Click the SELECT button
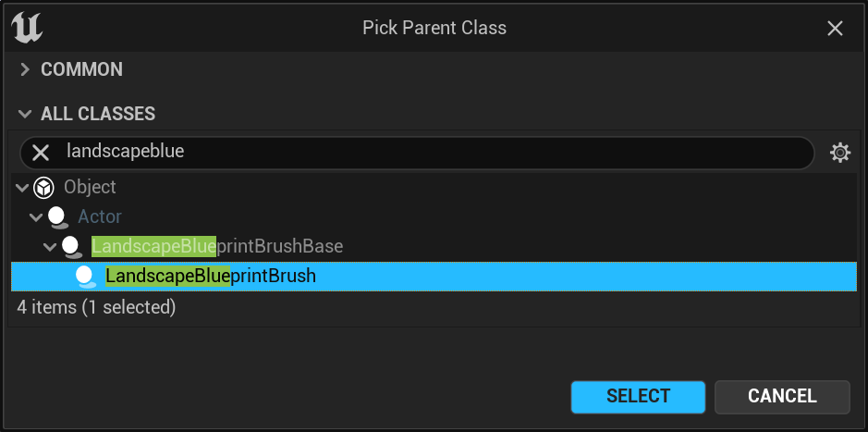The image size is (868, 432). (638, 397)
